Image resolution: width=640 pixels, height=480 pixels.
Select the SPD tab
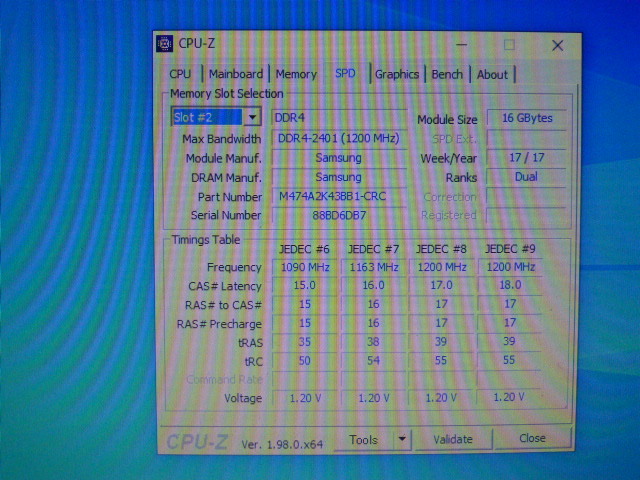[345, 73]
